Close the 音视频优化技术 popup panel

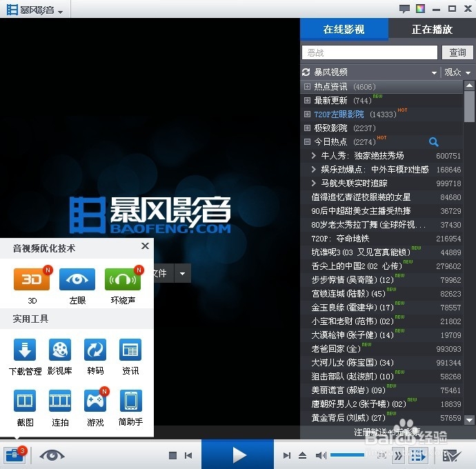coord(145,246)
